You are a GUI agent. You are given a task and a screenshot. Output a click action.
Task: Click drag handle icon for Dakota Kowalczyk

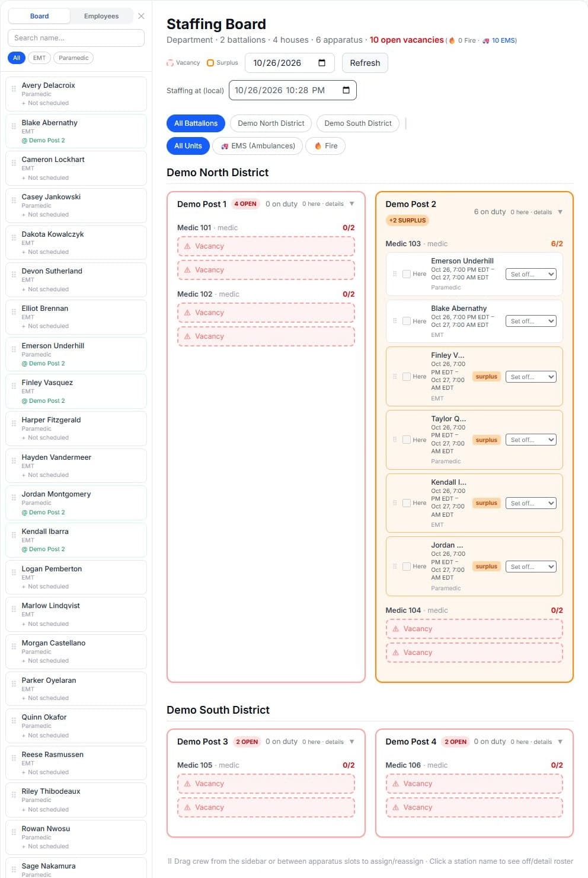(x=14, y=238)
